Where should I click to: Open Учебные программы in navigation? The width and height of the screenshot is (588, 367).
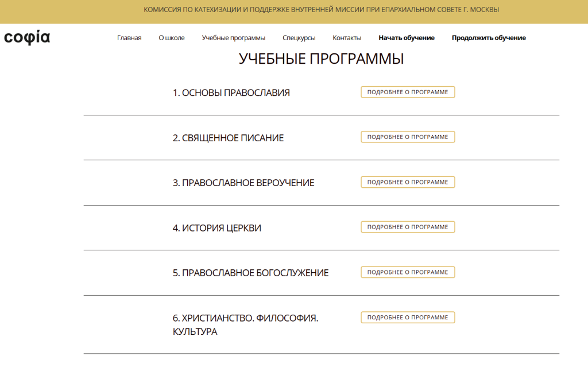coord(233,38)
